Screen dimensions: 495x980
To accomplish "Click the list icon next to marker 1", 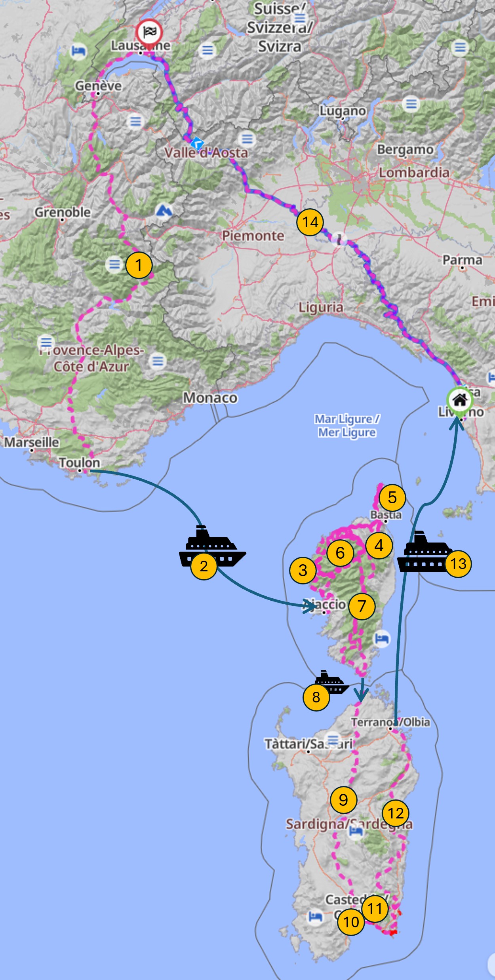I will (x=114, y=264).
